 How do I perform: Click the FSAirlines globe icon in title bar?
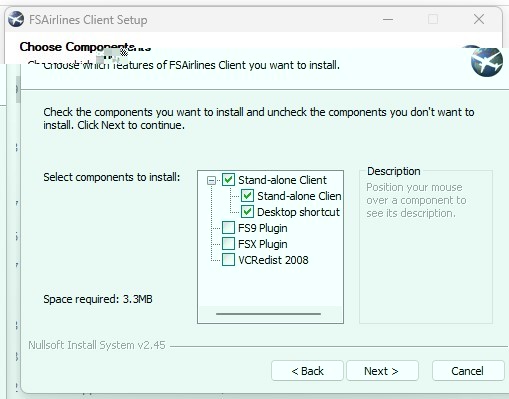click(16, 20)
